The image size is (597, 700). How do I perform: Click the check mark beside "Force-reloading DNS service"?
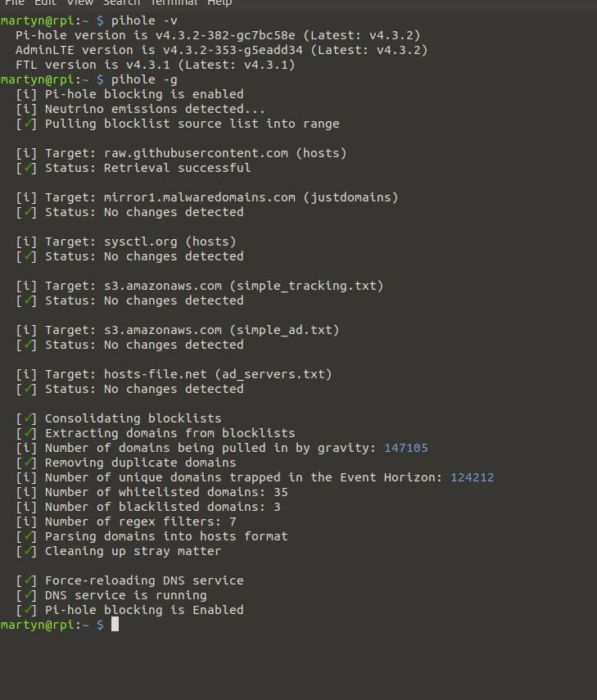click(30, 580)
